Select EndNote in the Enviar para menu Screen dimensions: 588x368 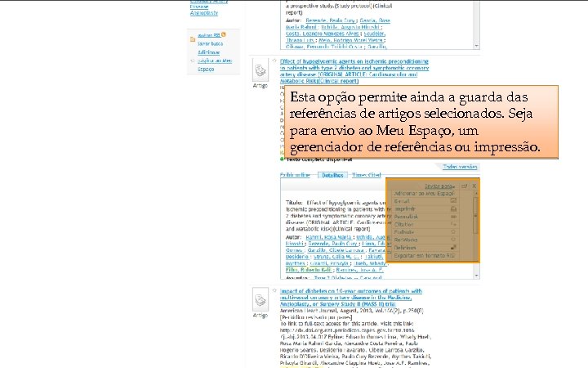pos(404,232)
